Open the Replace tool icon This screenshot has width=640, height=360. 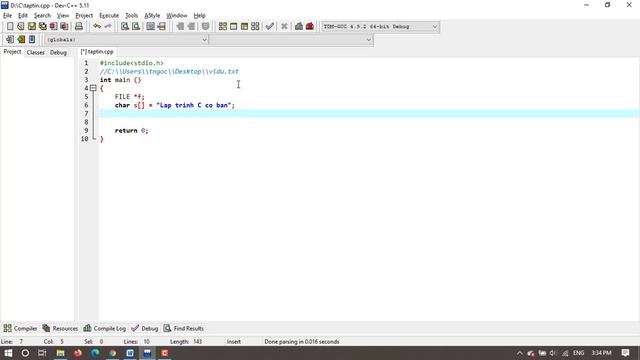pos(136,27)
